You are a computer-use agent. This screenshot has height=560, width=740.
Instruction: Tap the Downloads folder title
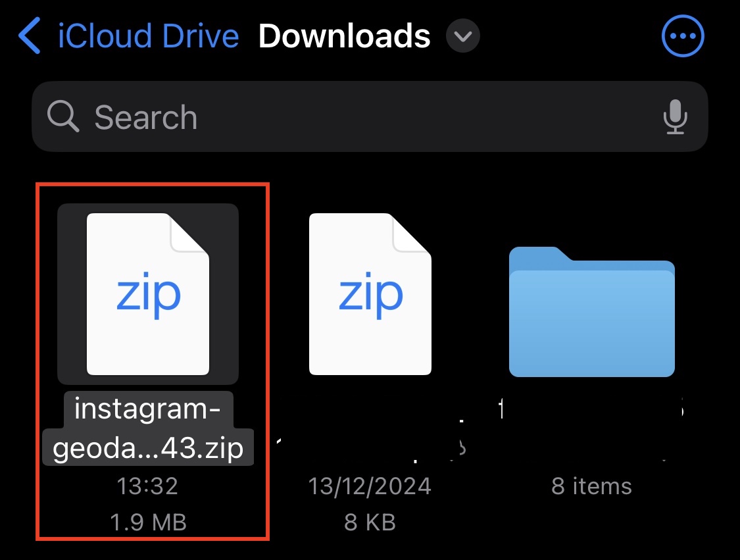coord(344,36)
